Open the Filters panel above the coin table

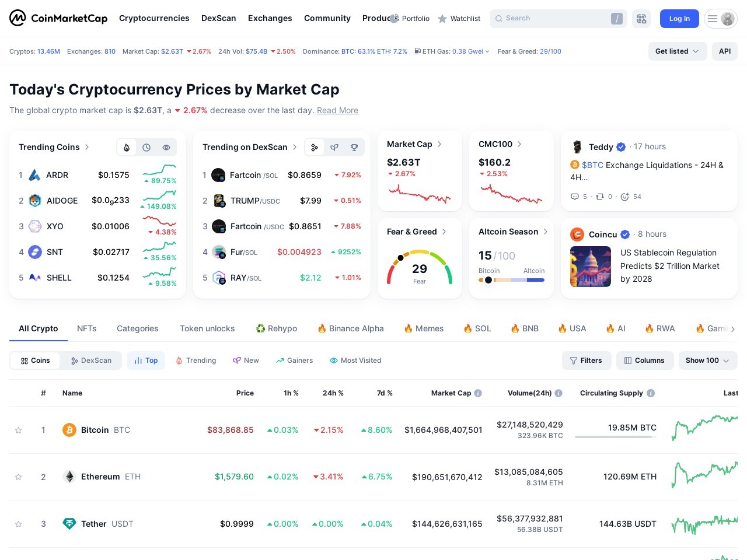tap(587, 360)
